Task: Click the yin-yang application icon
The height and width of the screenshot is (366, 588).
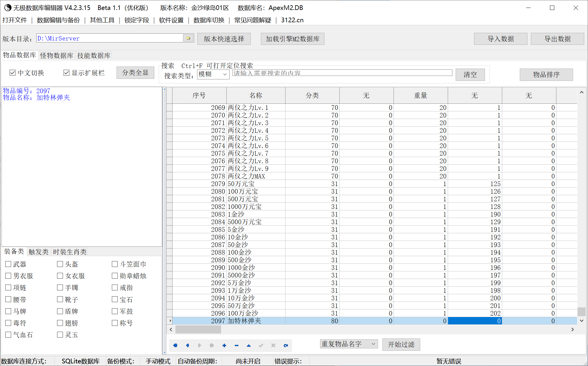Action: (x=8, y=8)
